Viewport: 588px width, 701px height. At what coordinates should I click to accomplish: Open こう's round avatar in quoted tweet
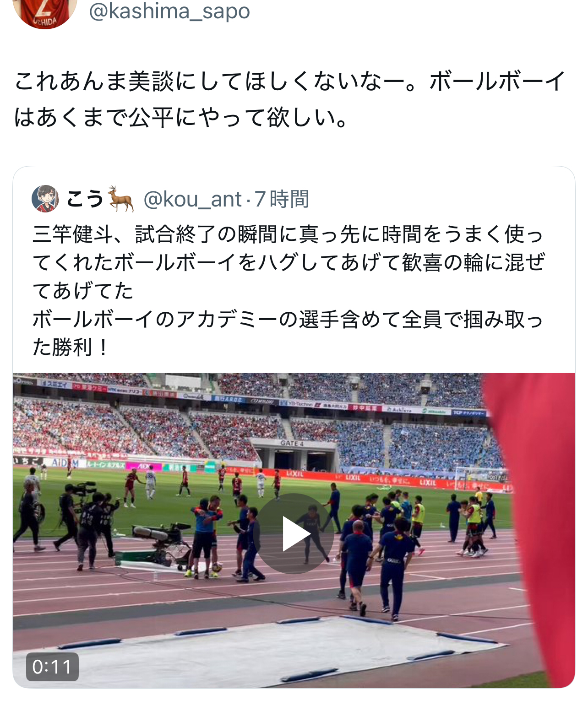[45, 199]
